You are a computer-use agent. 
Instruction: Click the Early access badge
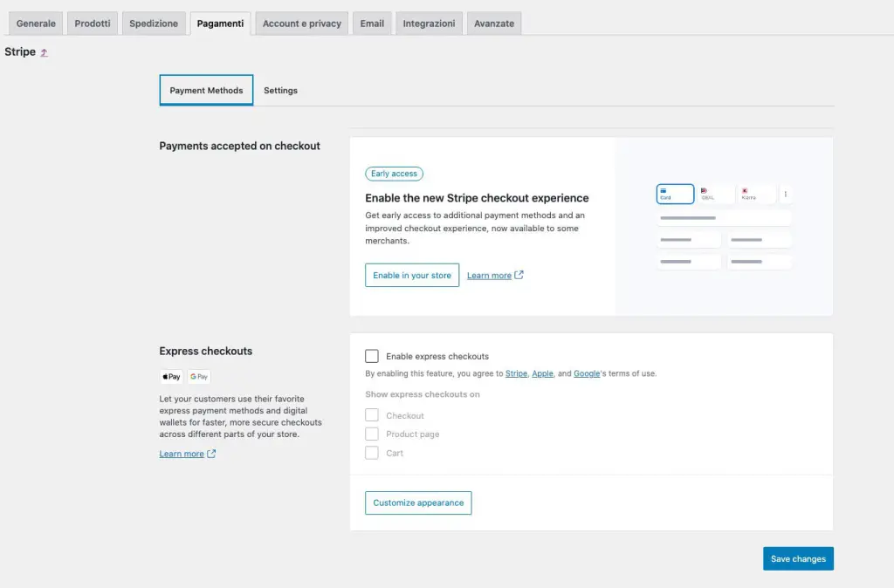point(394,174)
